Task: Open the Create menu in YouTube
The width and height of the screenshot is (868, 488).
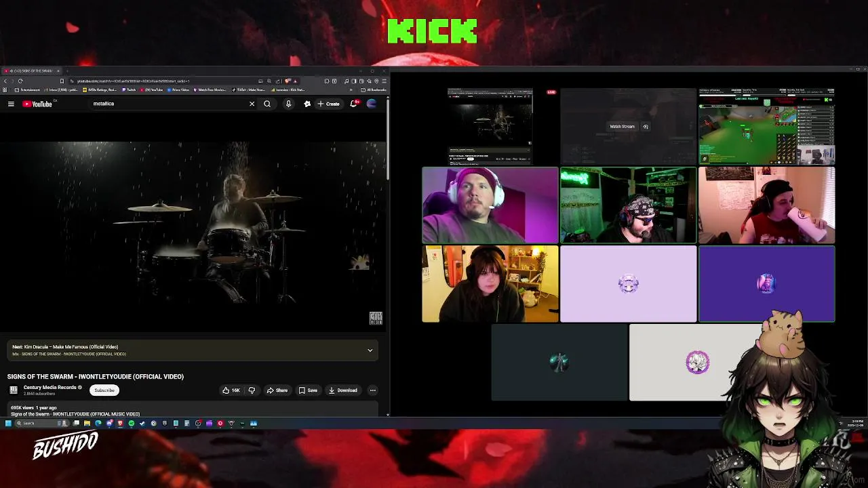Action: 328,104
